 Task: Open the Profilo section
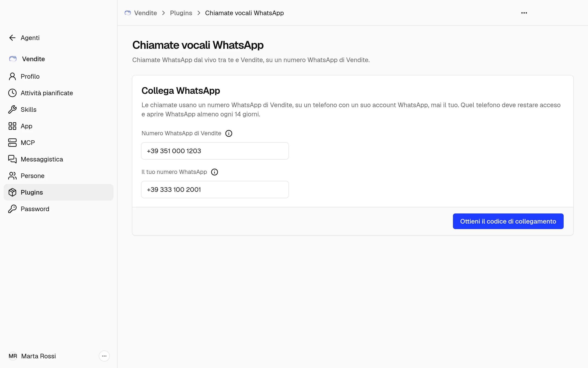(x=59, y=76)
